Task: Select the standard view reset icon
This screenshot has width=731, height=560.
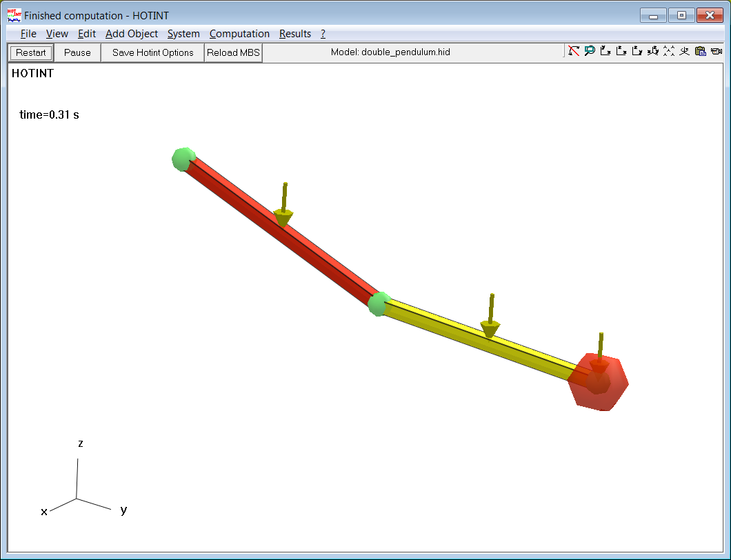Action: click(684, 50)
